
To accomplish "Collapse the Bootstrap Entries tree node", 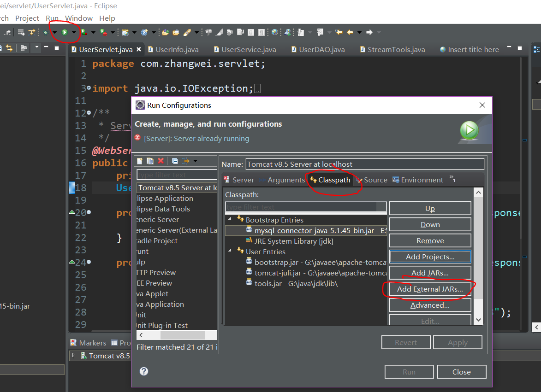I will click(x=230, y=218).
